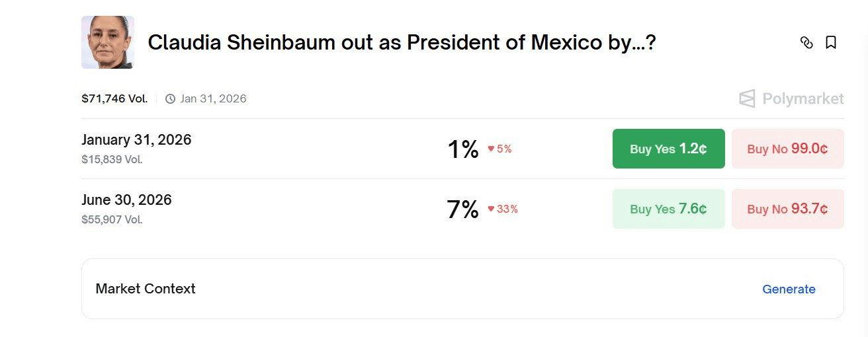The height and width of the screenshot is (337, 868).
Task: Bookmark this market with the bookmark icon
Action: 831,43
